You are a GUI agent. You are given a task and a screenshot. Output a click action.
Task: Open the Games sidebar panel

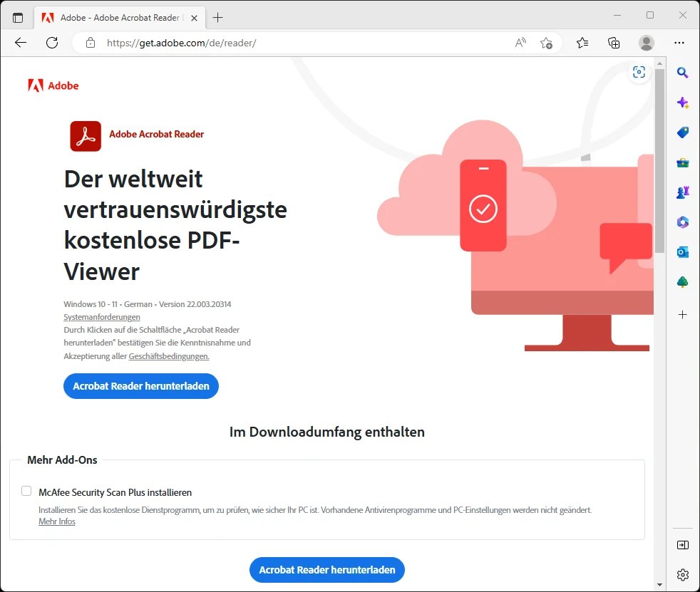point(683,192)
